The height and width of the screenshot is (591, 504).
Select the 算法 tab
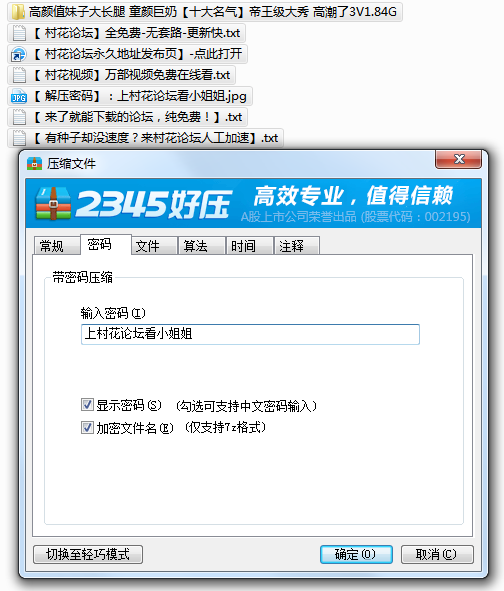pyautogui.click(x=202, y=246)
